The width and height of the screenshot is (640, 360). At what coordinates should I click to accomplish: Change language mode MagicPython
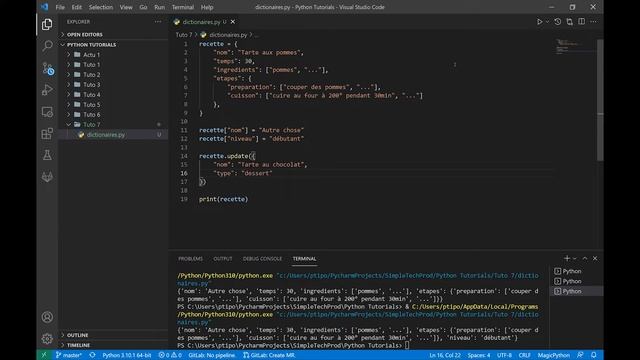click(553, 355)
